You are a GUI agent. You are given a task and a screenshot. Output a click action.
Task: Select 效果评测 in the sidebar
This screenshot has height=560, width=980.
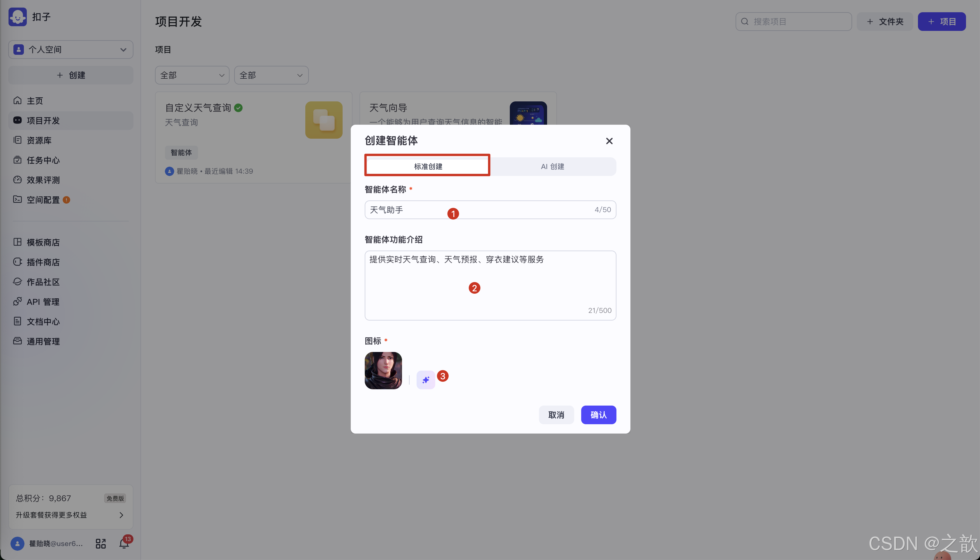(x=43, y=179)
